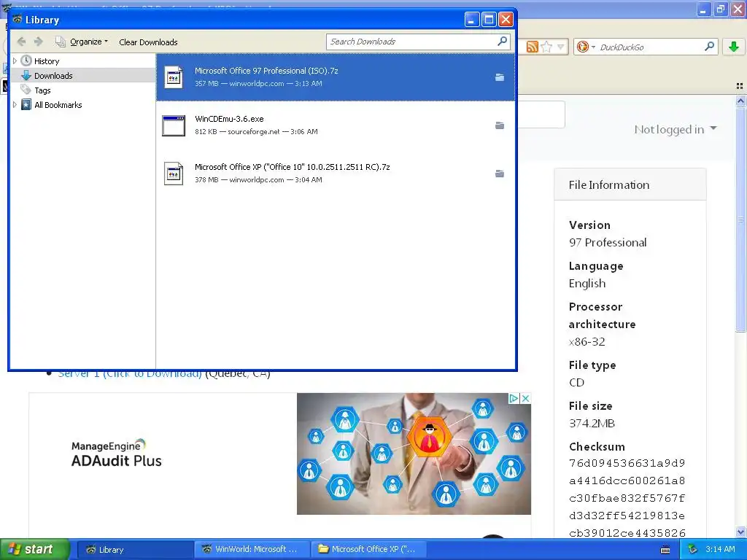Click the Search Downloads magnifier icon
Image resolution: width=747 pixels, height=560 pixels.
pyautogui.click(x=502, y=42)
